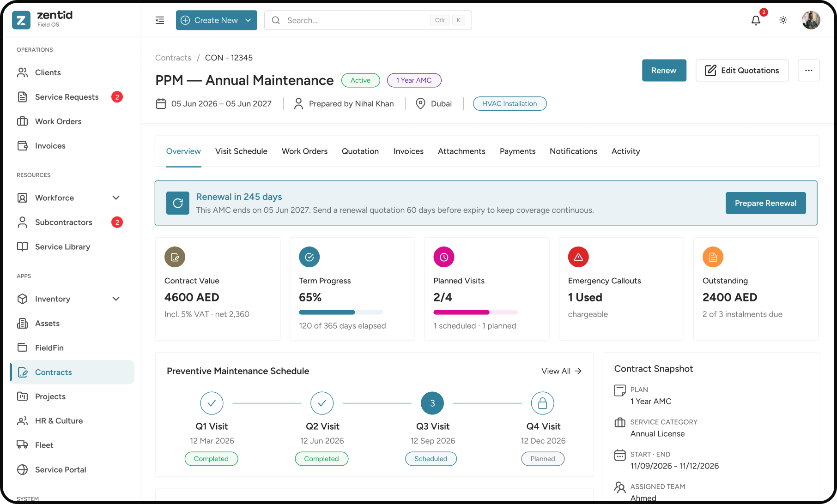
Task: Click the Planned Visits pink progress bar
Action: click(475, 312)
